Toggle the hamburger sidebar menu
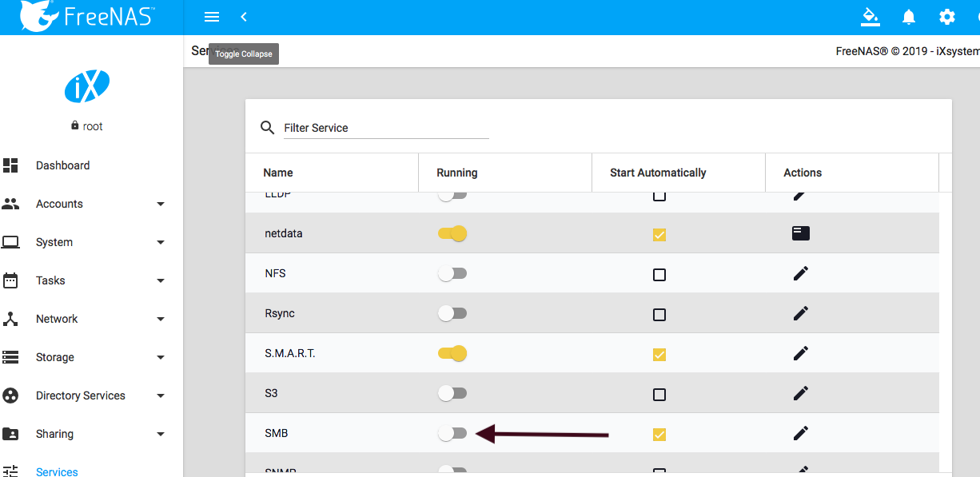This screenshot has width=980, height=477. 212,17
